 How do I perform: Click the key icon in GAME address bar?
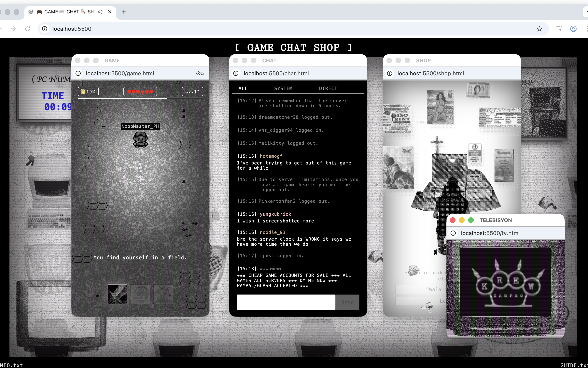tap(200, 74)
